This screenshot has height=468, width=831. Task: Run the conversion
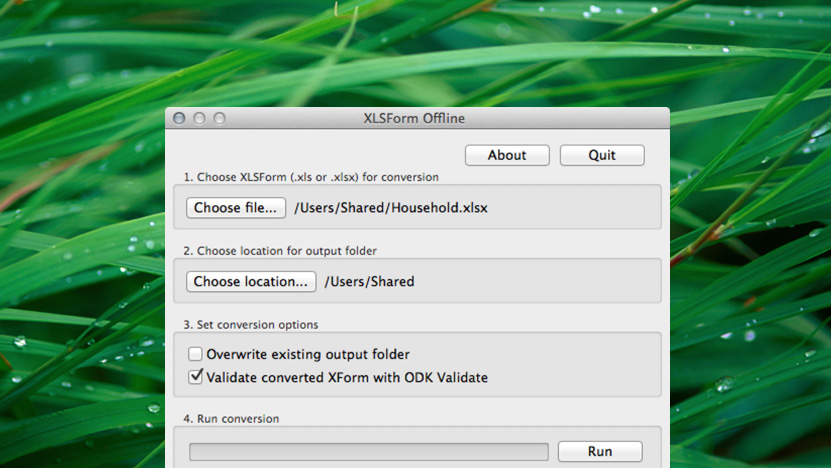600,452
